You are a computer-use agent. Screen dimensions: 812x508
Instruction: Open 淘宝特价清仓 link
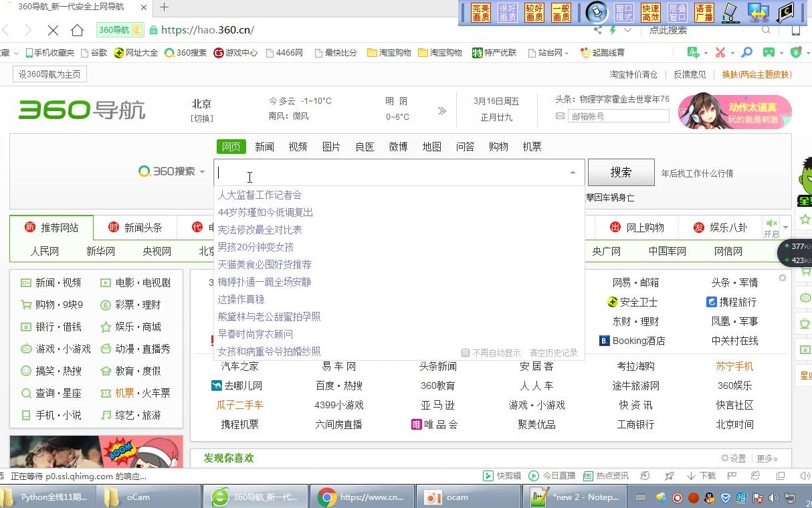click(x=633, y=74)
